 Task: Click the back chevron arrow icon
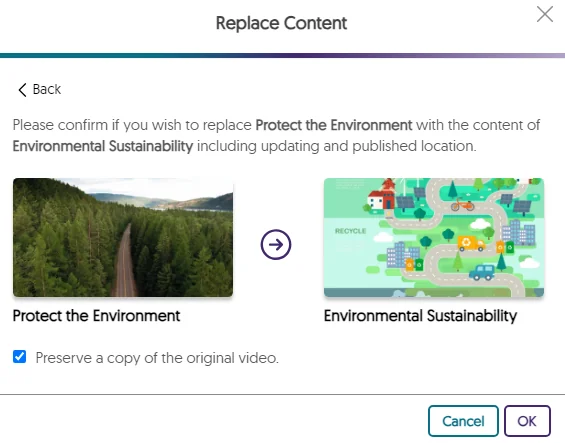pyautogui.click(x=22, y=90)
